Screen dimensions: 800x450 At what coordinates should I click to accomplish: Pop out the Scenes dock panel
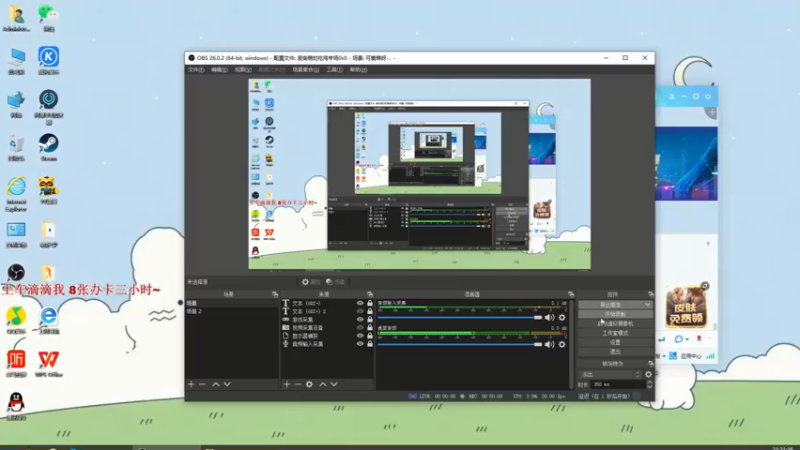[275, 294]
